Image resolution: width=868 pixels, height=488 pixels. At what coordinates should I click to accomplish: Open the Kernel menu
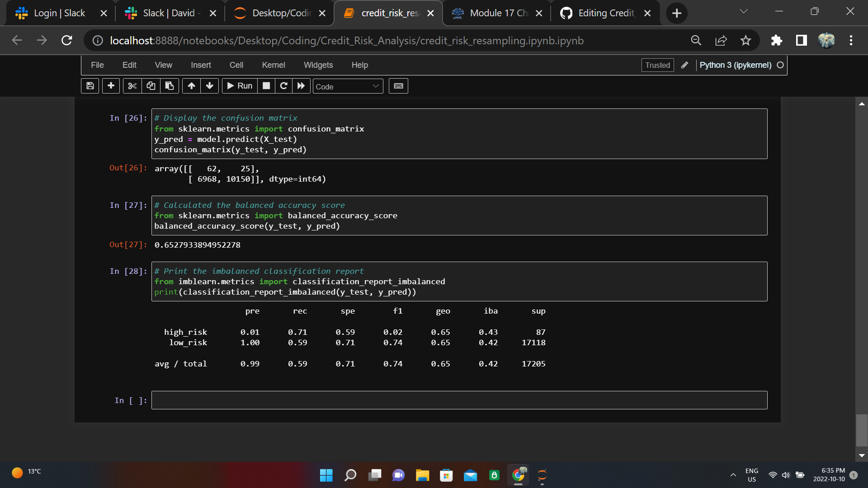click(x=273, y=65)
